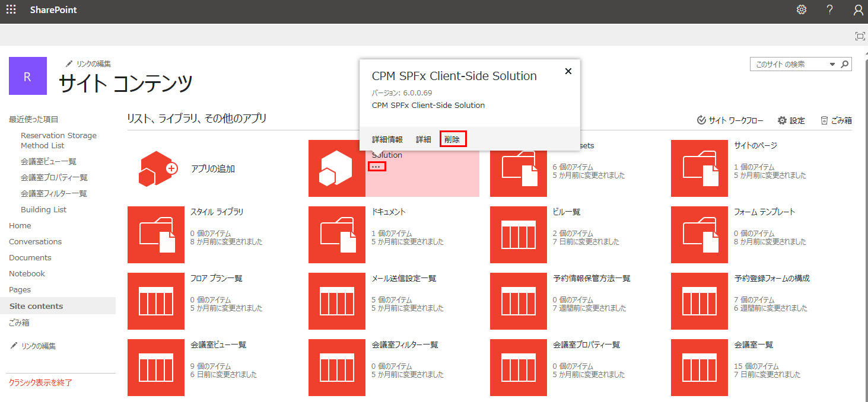Select 会議室ビュー一覧 in the sidebar
This screenshot has width=868, height=402.
point(49,161)
